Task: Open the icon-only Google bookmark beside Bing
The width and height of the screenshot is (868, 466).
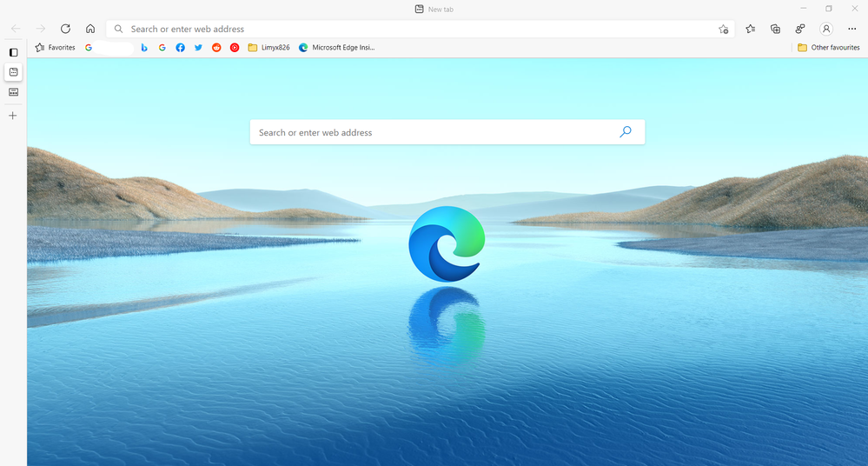Action: pyautogui.click(x=162, y=48)
